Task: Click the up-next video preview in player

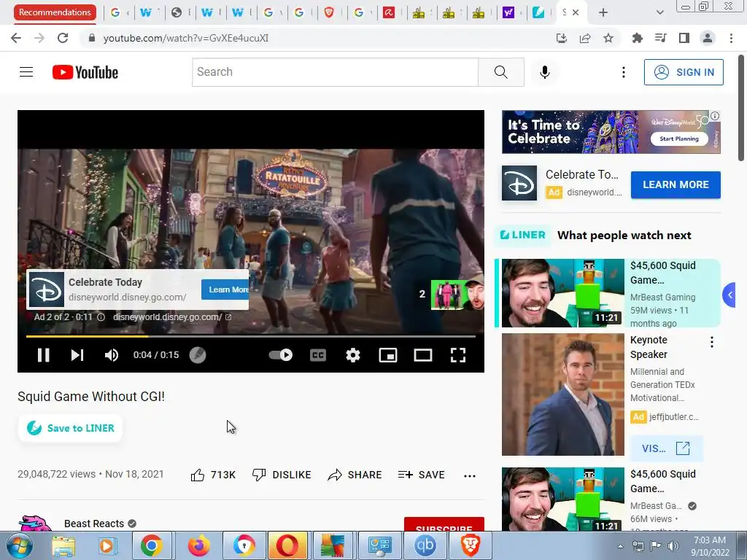Action: pos(457,295)
